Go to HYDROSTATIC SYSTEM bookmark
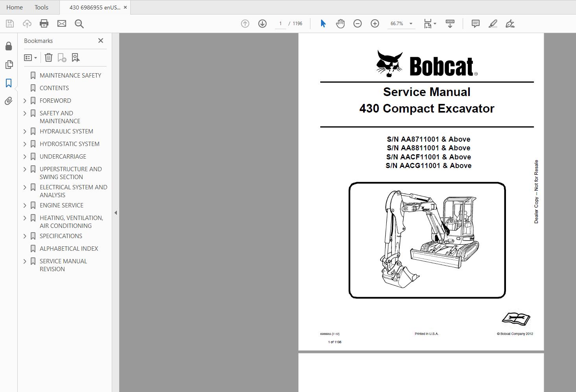The image size is (576, 392). click(70, 144)
